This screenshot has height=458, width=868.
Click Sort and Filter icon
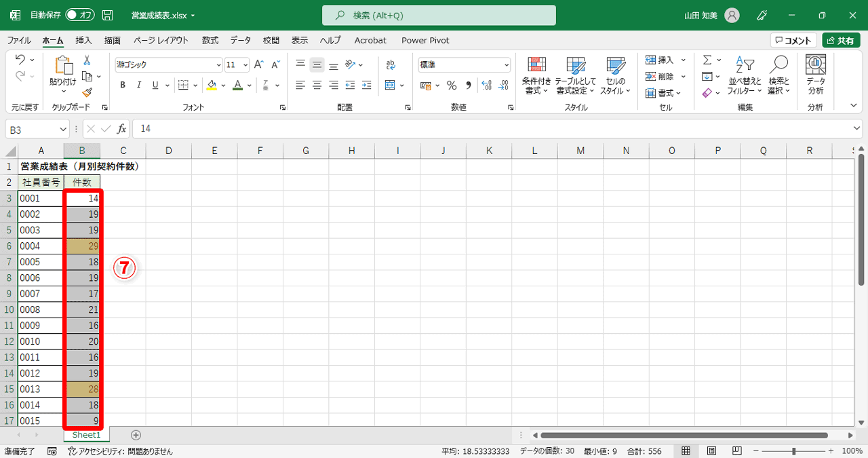pos(745,75)
